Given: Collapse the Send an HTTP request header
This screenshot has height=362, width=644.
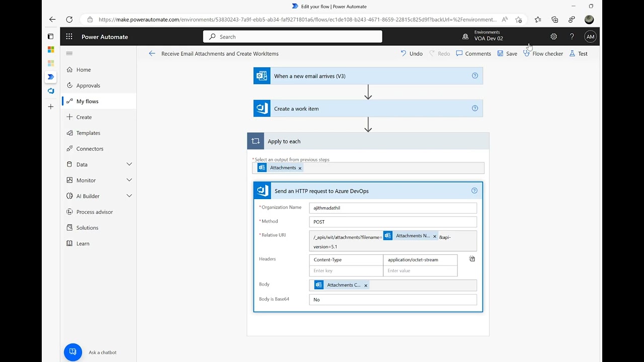Looking at the screenshot, I should (x=368, y=191).
